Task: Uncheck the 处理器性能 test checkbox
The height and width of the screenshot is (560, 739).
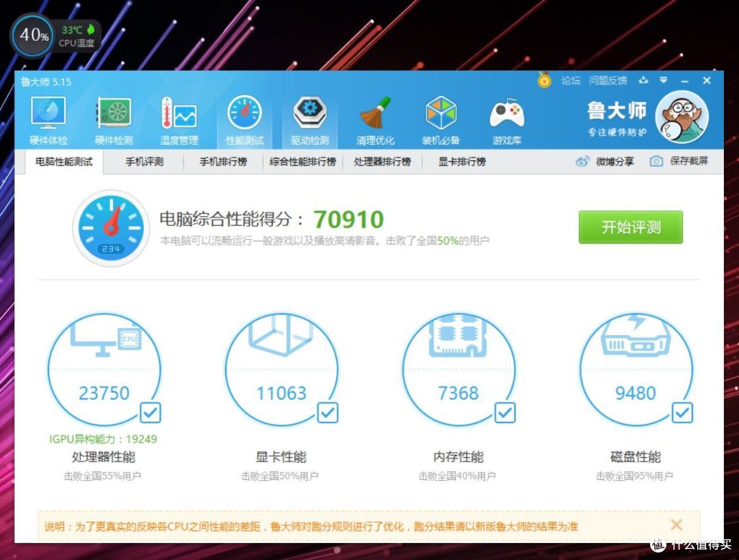Action: click(x=151, y=412)
